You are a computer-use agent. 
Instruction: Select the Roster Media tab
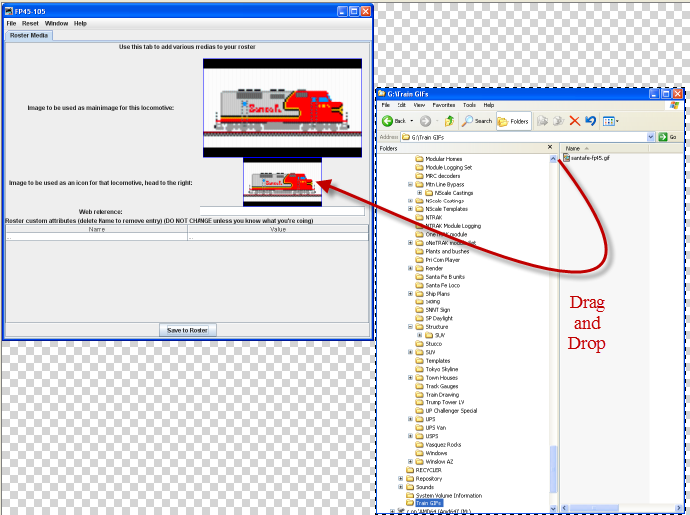point(29,35)
